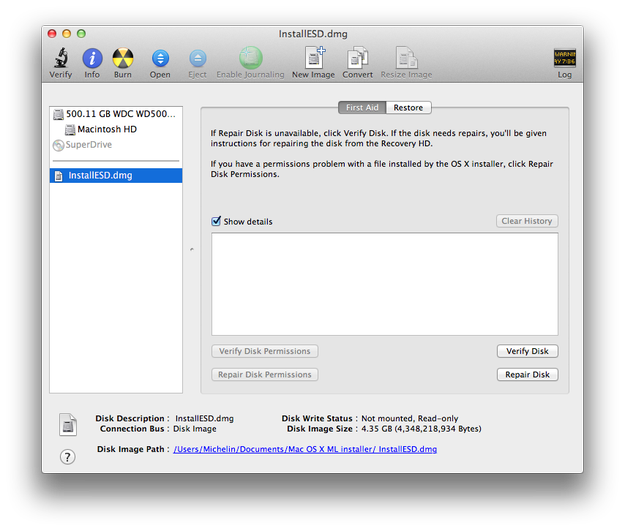
Task: Click inside the details log area
Action: [x=385, y=284]
